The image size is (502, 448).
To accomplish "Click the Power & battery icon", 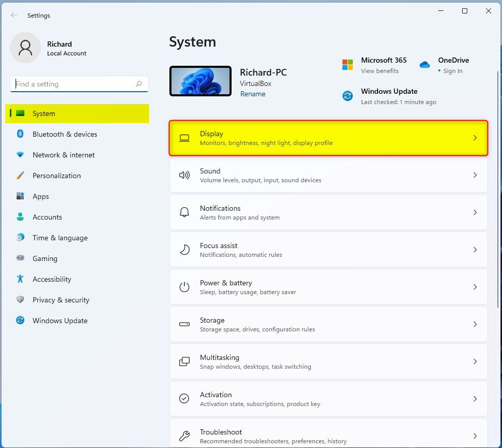I will tap(184, 287).
